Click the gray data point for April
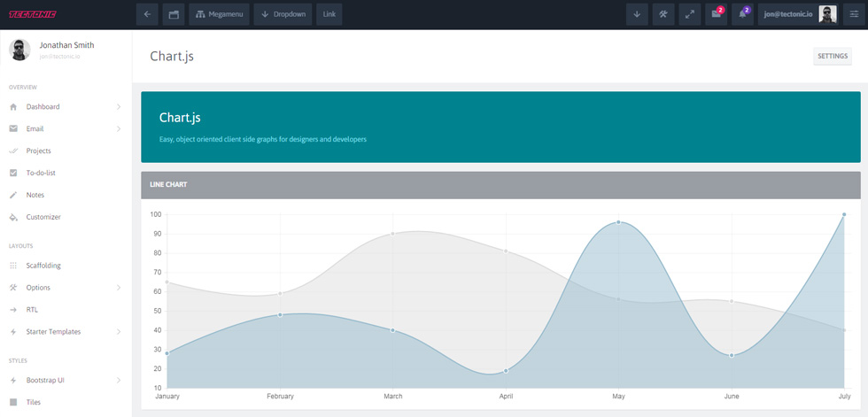868x417 pixels. 506,251
